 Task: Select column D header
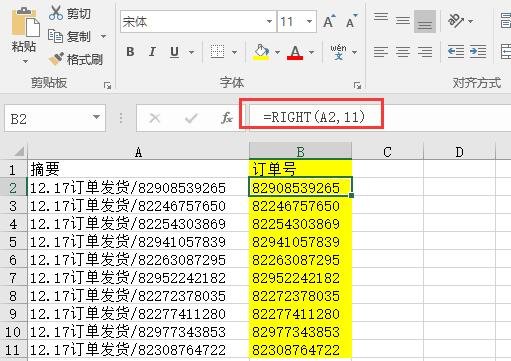(459, 152)
